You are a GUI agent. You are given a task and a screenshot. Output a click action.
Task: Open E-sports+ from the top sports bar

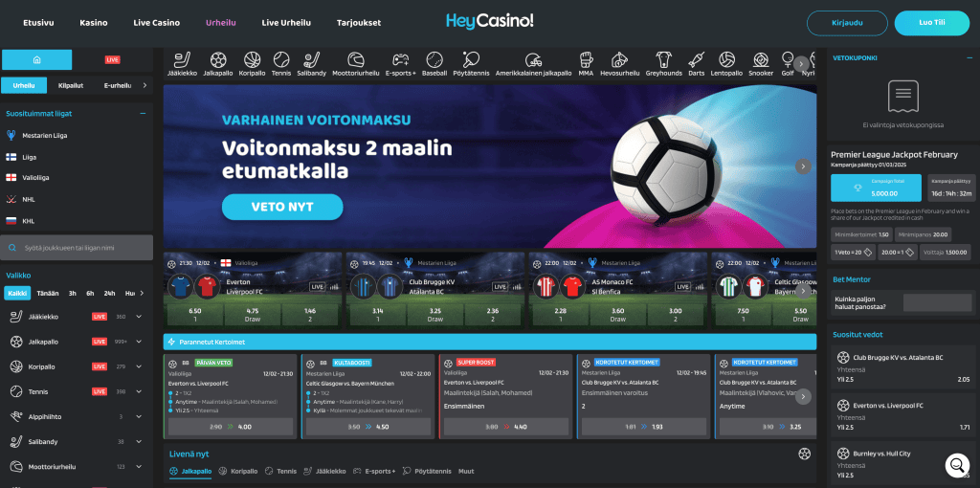coord(401,64)
